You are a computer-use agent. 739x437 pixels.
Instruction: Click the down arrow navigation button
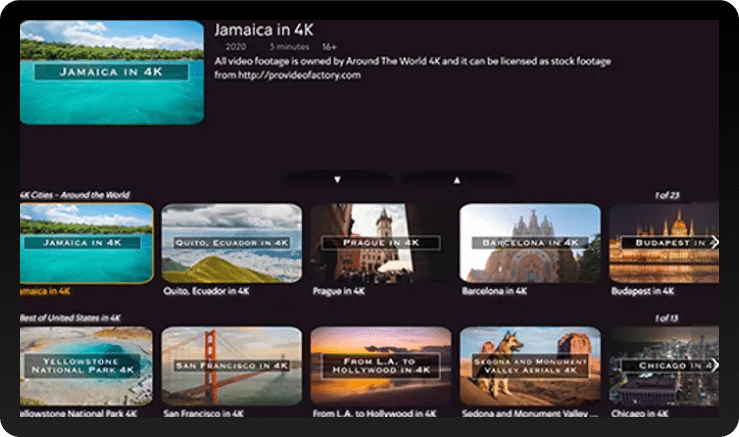point(337,180)
